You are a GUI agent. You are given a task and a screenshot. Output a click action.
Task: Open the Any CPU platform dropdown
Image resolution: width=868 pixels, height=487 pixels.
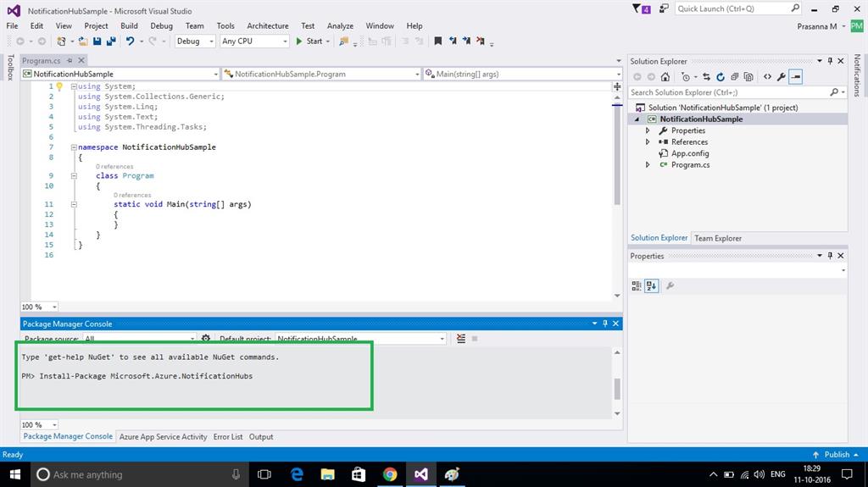(x=254, y=41)
